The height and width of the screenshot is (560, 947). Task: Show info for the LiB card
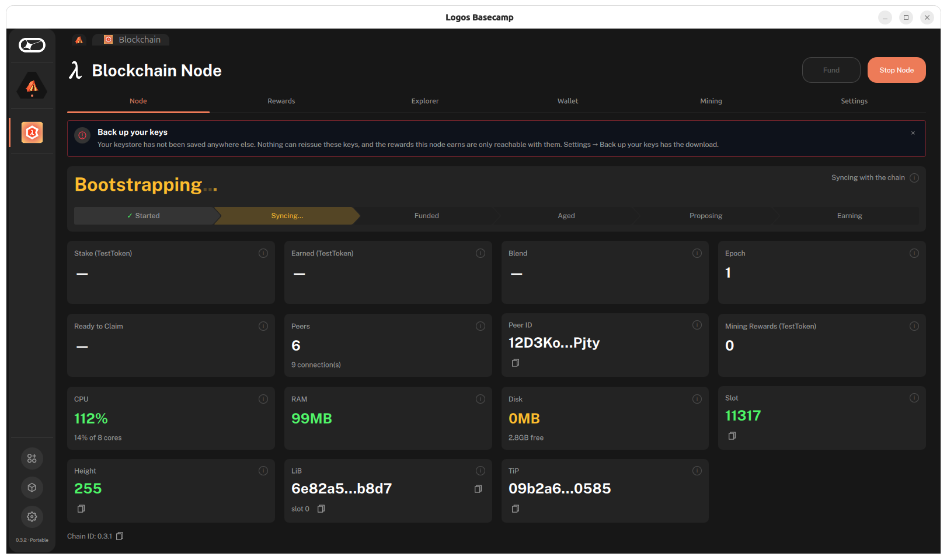point(481,471)
